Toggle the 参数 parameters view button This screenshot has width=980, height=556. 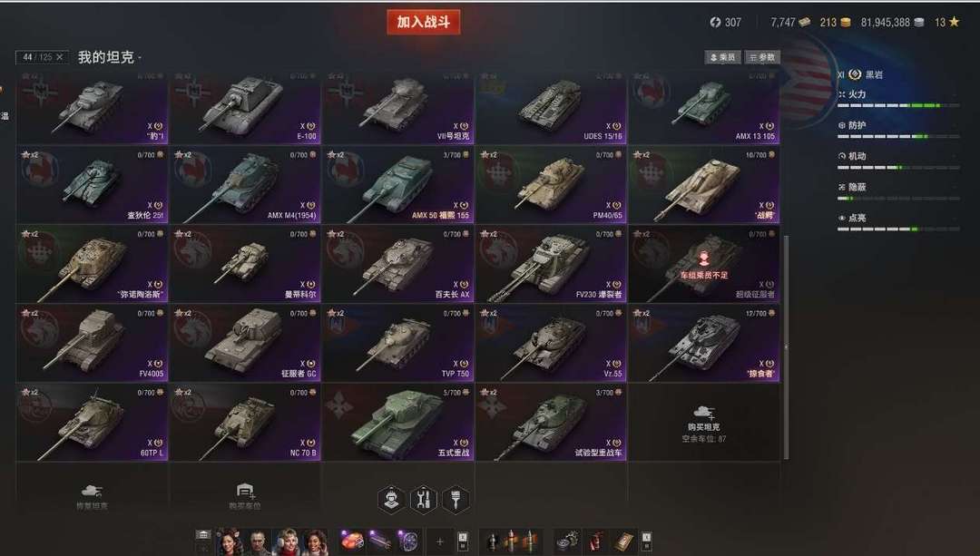coord(762,57)
